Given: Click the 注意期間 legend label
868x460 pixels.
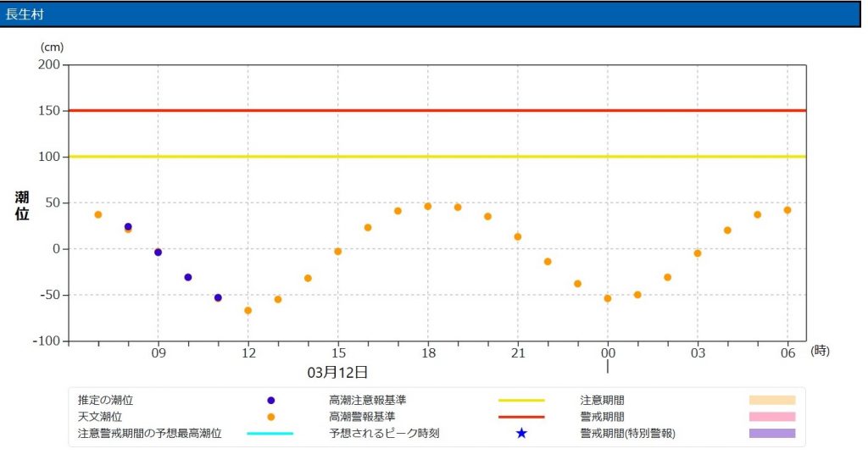Looking at the screenshot, I should pyautogui.click(x=603, y=400).
